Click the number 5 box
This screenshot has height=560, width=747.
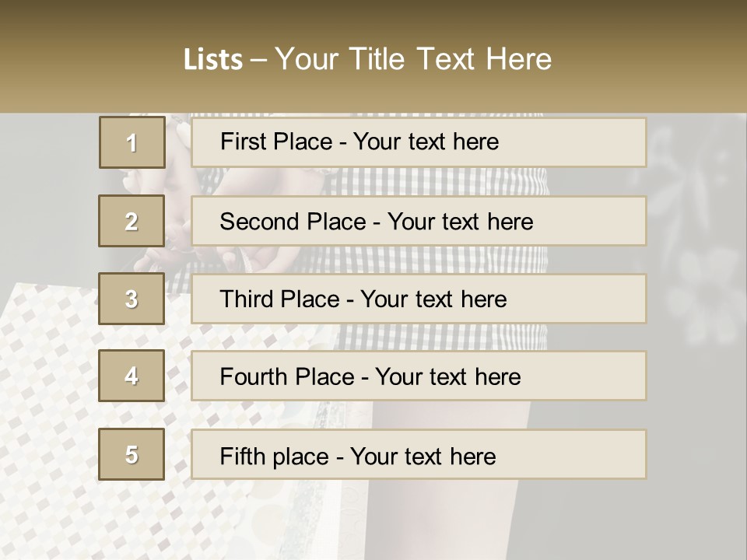132,454
